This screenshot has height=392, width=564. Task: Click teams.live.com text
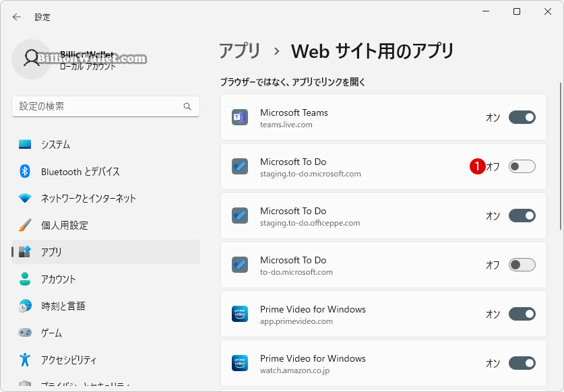(286, 125)
